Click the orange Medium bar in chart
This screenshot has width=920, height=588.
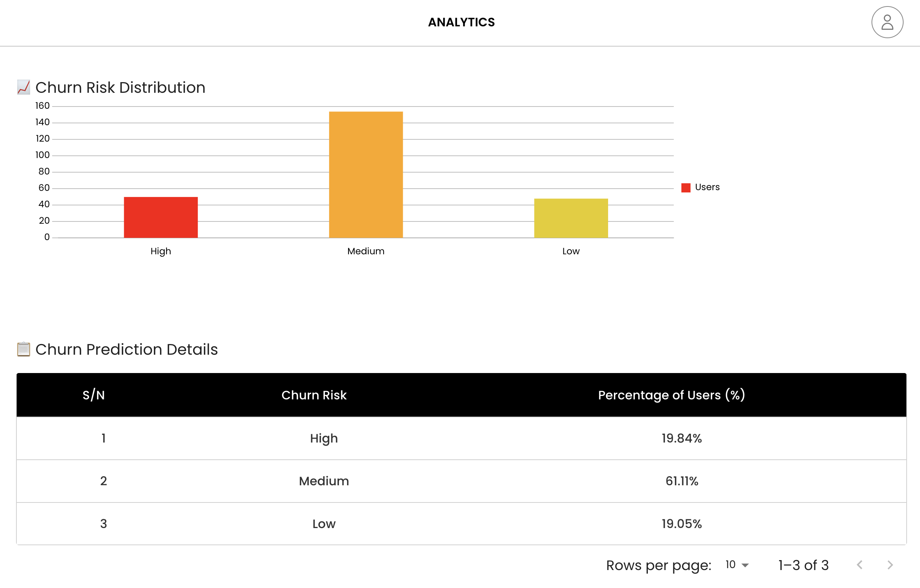[366, 174]
